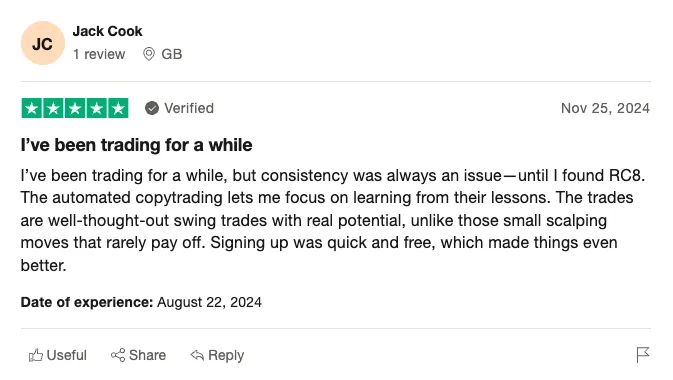Click the fifth green star
Viewport: 673px width, 380px height.
pyautogui.click(x=118, y=108)
